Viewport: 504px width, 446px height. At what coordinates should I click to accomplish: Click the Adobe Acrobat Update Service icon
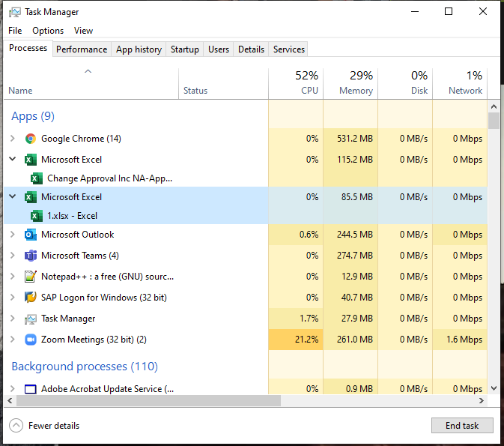click(31, 389)
